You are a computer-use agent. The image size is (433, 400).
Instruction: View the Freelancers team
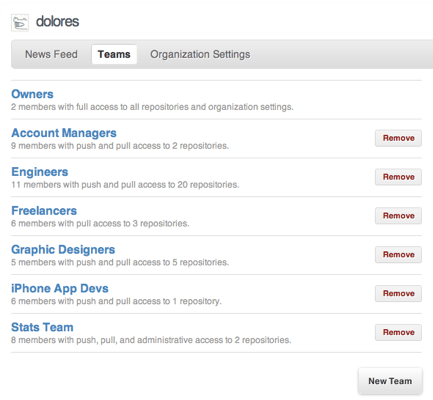[44, 211]
